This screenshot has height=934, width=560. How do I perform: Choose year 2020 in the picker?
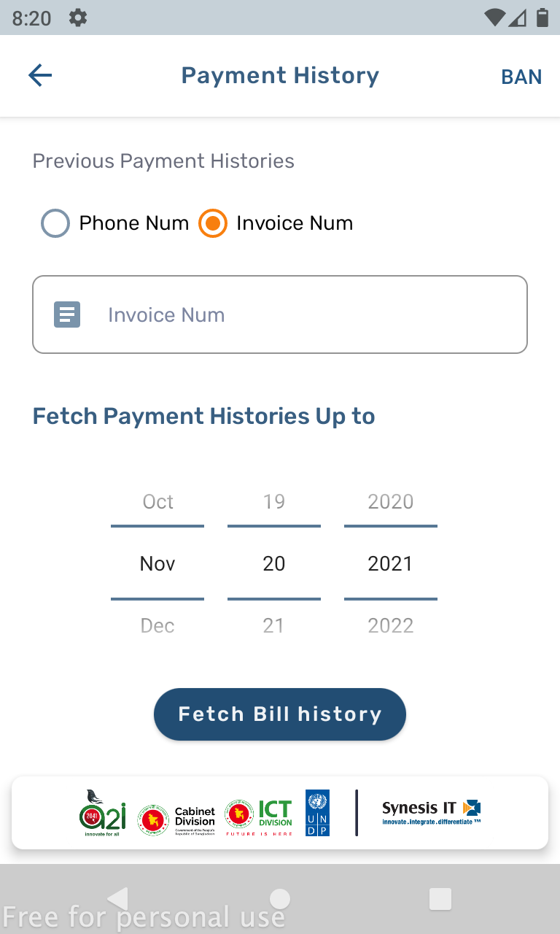(391, 502)
